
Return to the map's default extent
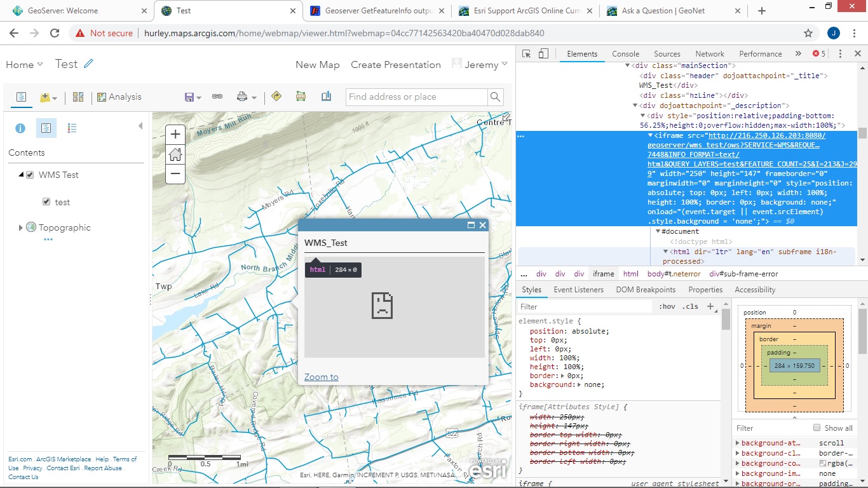pos(175,154)
